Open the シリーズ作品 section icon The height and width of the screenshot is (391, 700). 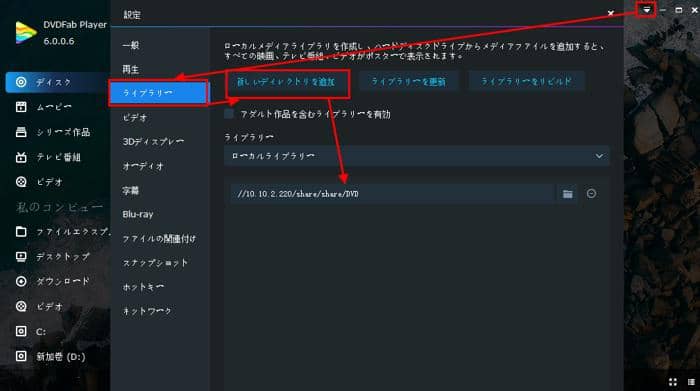(21, 132)
